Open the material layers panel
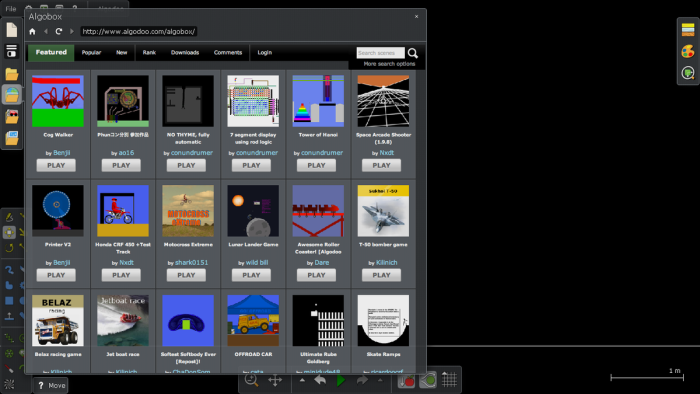Image resolution: width=700 pixels, height=394 pixels. coord(688,30)
